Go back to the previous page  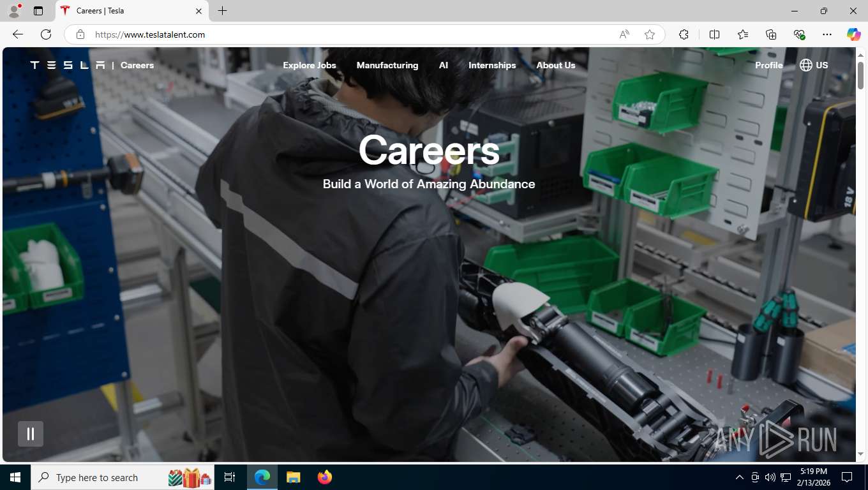pos(18,34)
